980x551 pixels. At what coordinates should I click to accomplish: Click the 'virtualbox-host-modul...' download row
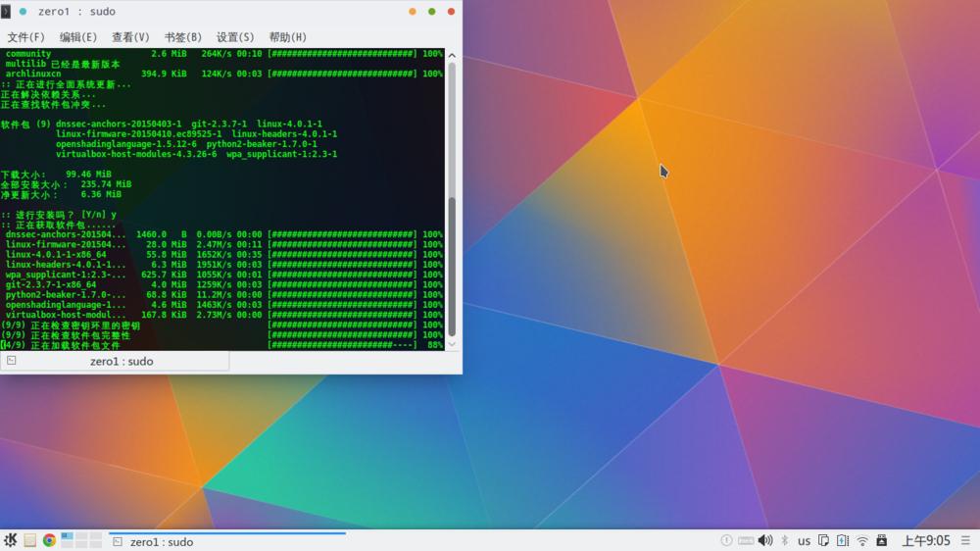[x=221, y=315]
